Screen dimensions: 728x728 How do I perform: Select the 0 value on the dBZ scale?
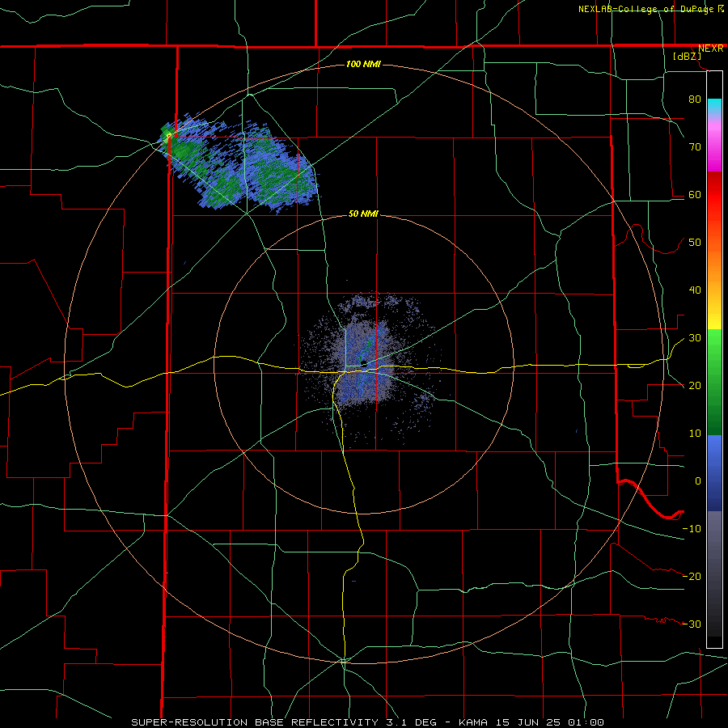698,481
